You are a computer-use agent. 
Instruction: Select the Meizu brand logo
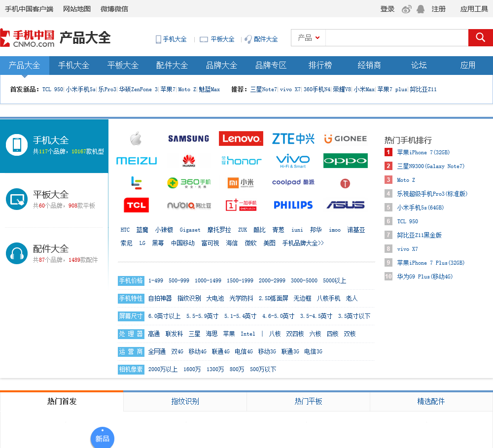tap(137, 161)
